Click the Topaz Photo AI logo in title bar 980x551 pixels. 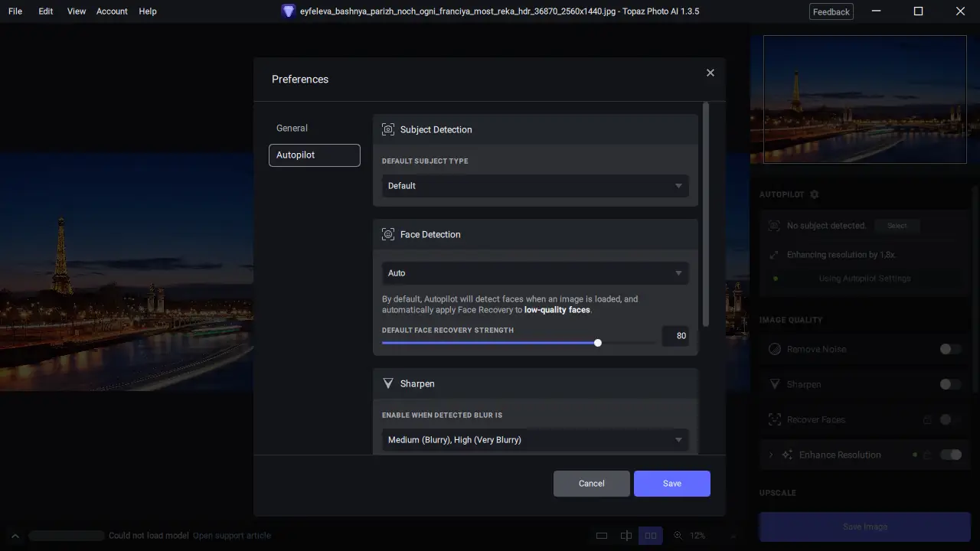[288, 11]
